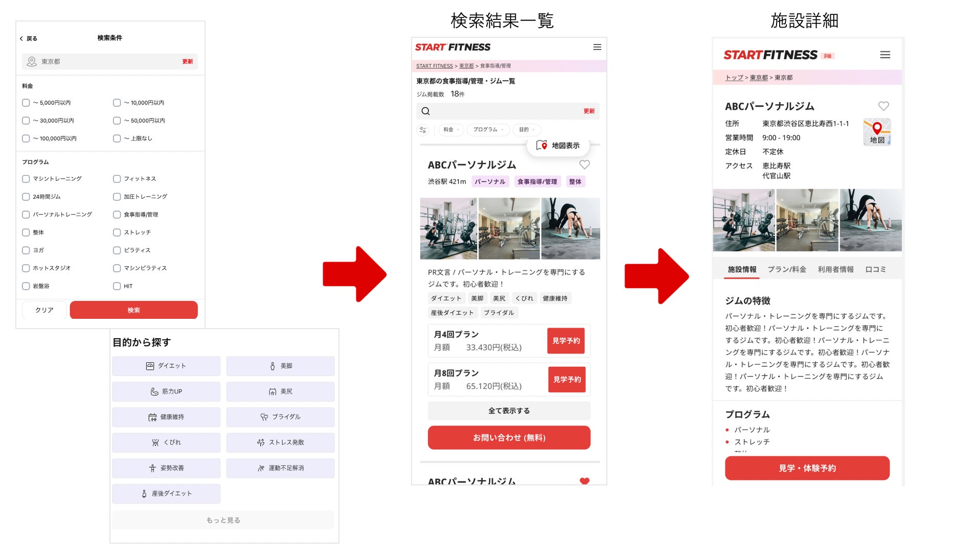Screen dimensions: 955x560
Task: Click 見学予約 for 月4回プラン
Action: pyautogui.click(x=566, y=341)
